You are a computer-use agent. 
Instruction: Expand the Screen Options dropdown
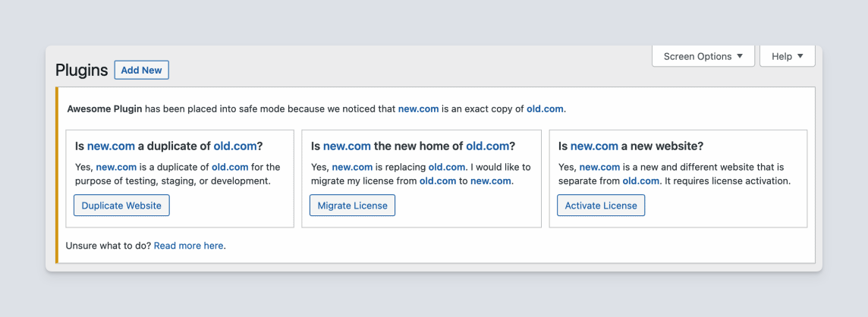pos(703,56)
